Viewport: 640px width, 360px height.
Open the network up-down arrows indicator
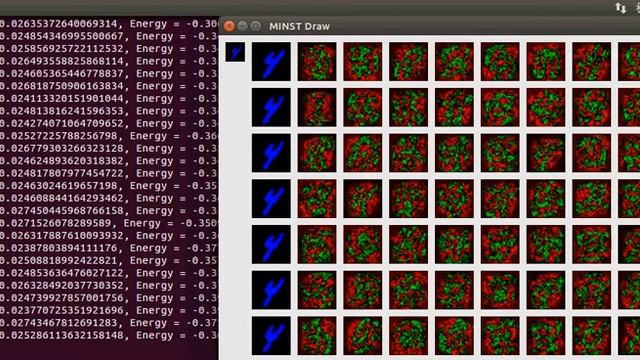[621, 8]
